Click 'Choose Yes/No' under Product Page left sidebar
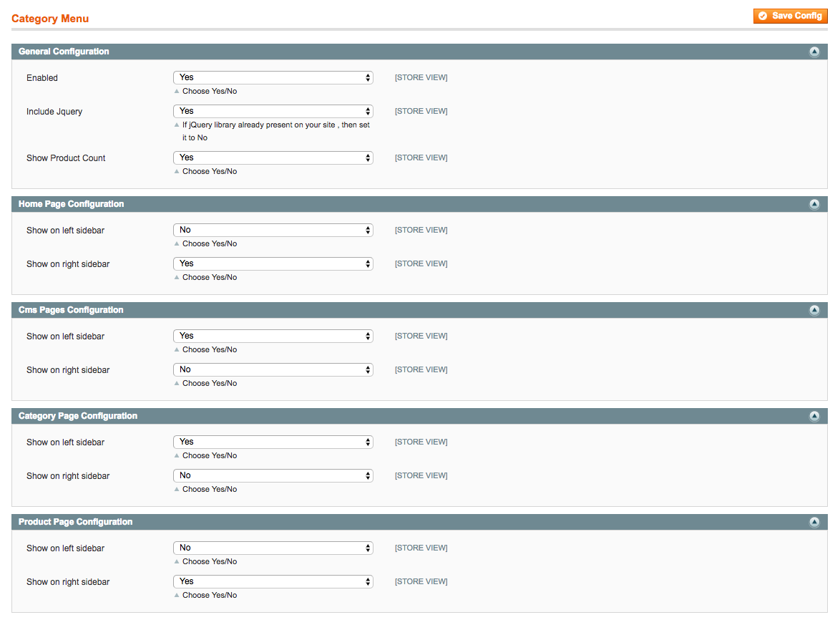840x625 pixels. point(210,562)
